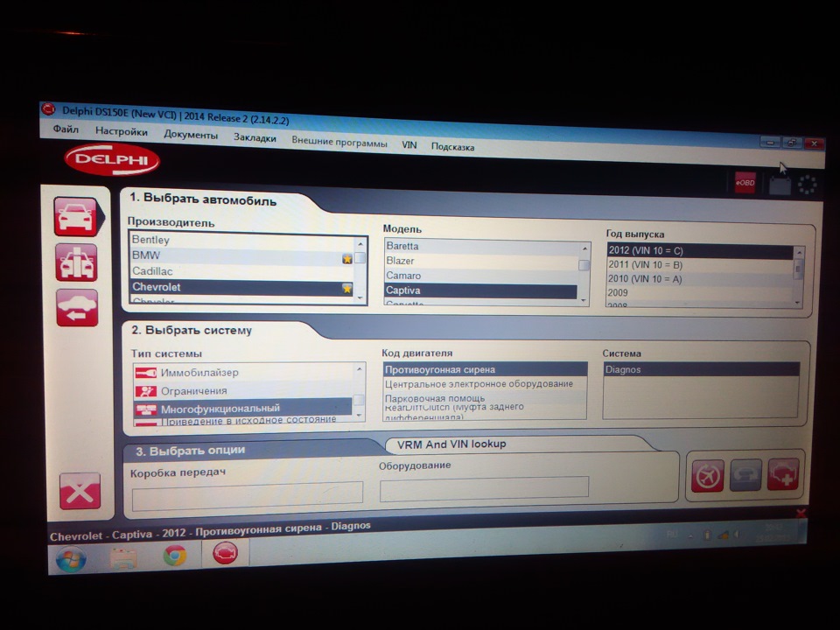Select the 3. Выбрать опции tab
The height and width of the screenshot is (630, 840).
(x=190, y=451)
